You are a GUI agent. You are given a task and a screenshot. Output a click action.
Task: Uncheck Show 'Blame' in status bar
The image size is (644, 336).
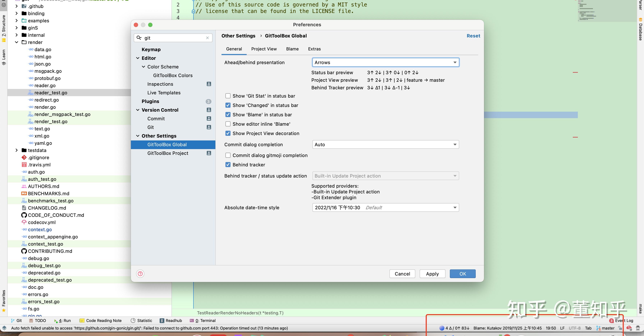tap(228, 115)
